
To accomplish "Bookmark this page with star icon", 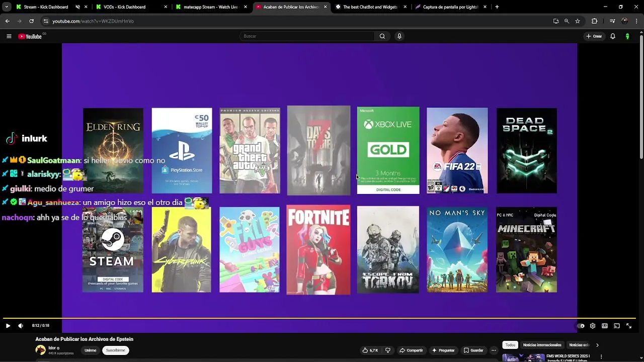I will (578, 21).
